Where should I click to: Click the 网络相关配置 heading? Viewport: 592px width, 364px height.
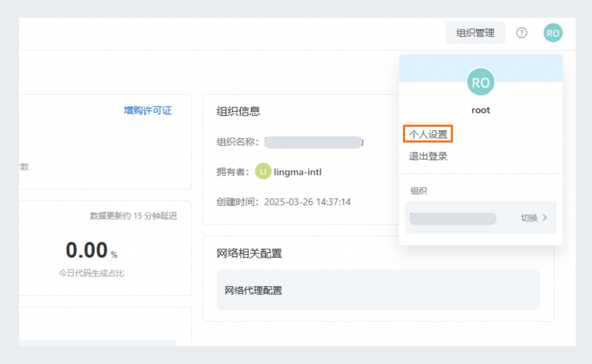(x=249, y=254)
